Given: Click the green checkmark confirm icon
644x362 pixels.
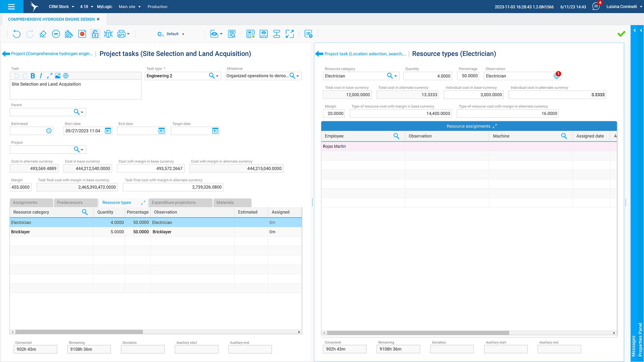Looking at the screenshot, I should tap(621, 34).
